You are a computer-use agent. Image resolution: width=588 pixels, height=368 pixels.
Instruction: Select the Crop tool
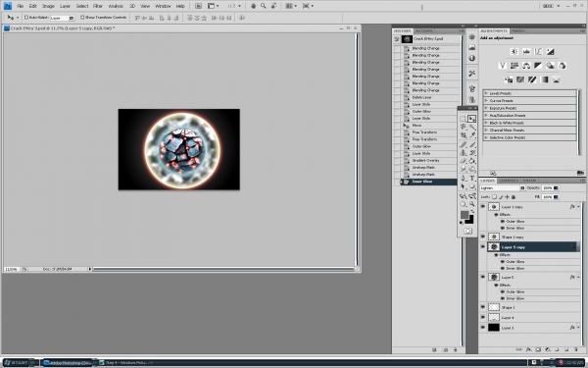pyautogui.click(x=464, y=135)
